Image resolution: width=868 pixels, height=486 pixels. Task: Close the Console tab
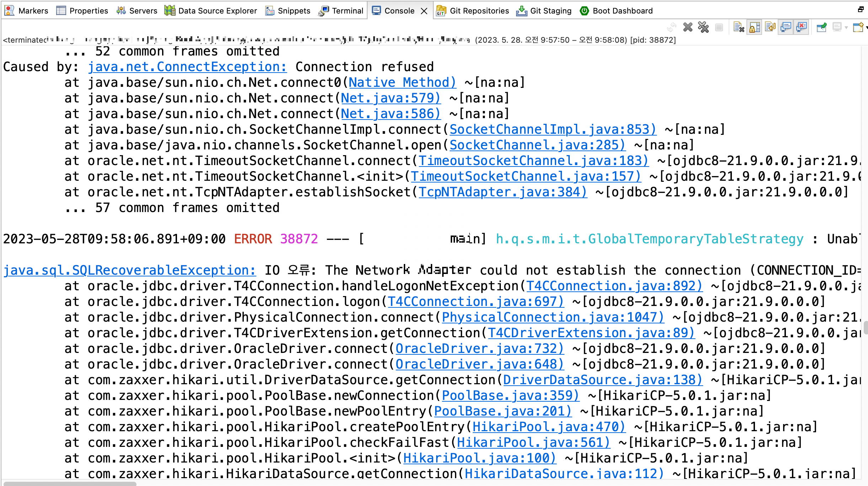(x=424, y=11)
